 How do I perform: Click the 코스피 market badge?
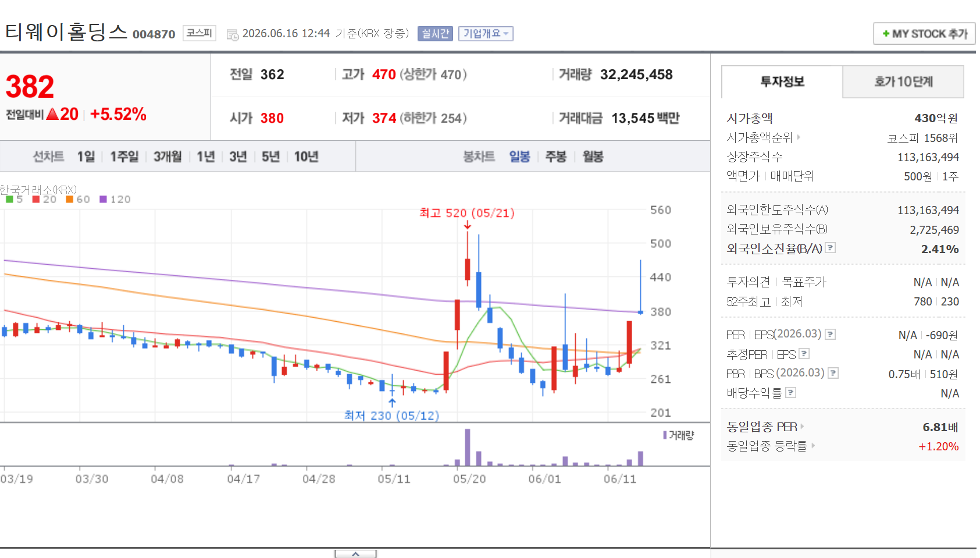(199, 33)
